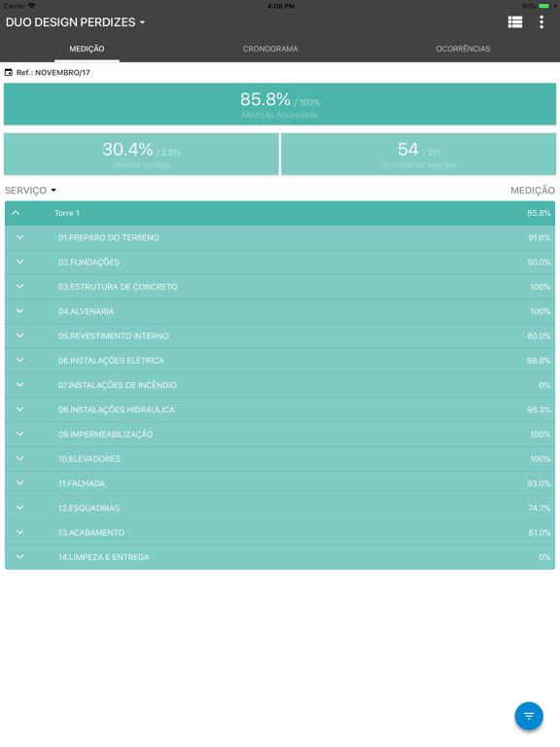Select 01.PREPARO DO TERRENO label

[109, 237]
